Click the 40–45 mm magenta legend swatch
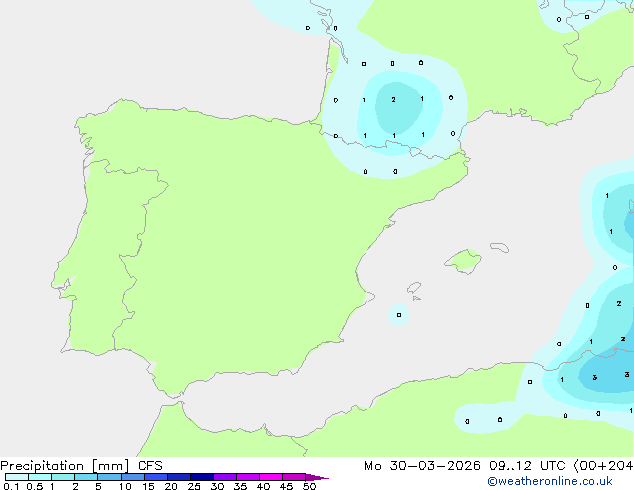 pyautogui.click(x=271, y=477)
